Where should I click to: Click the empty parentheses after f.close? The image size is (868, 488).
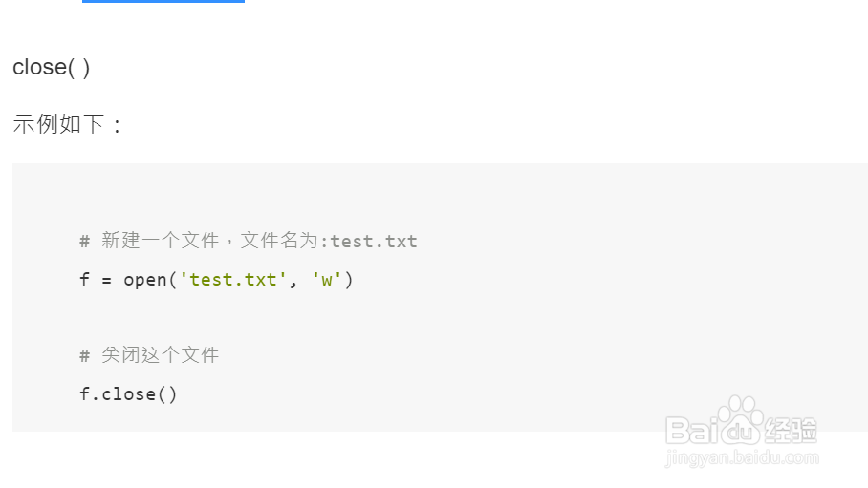coord(167,394)
